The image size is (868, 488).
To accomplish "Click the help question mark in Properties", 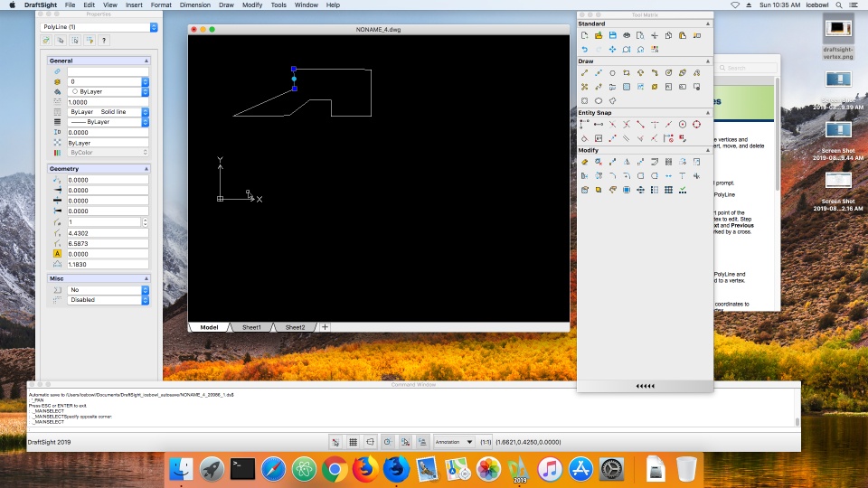I will 103,41.
